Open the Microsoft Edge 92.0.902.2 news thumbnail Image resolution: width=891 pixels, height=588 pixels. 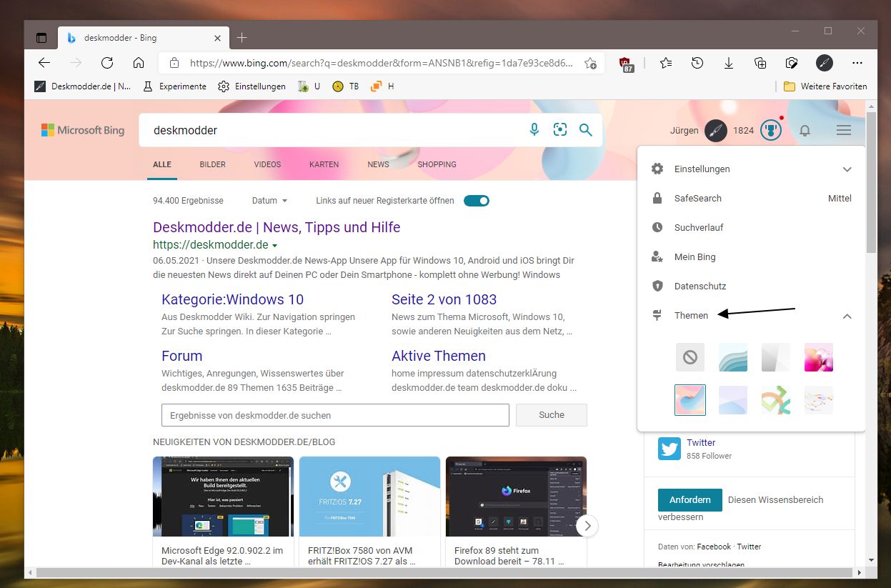223,497
